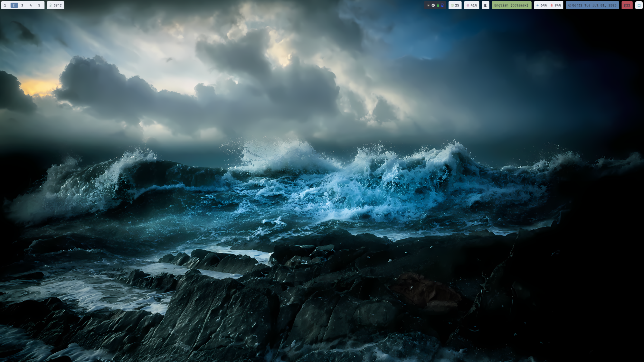This screenshot has width=644, height=362.
Task: Click the stormy ocean desktop wallpaper
Action: pos(322,193)
